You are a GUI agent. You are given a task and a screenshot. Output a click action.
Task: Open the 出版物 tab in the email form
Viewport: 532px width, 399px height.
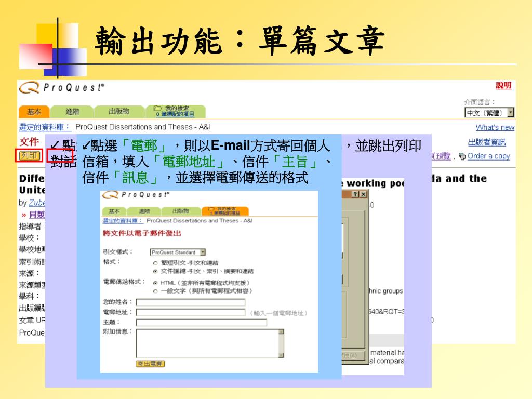click(180, 211)
